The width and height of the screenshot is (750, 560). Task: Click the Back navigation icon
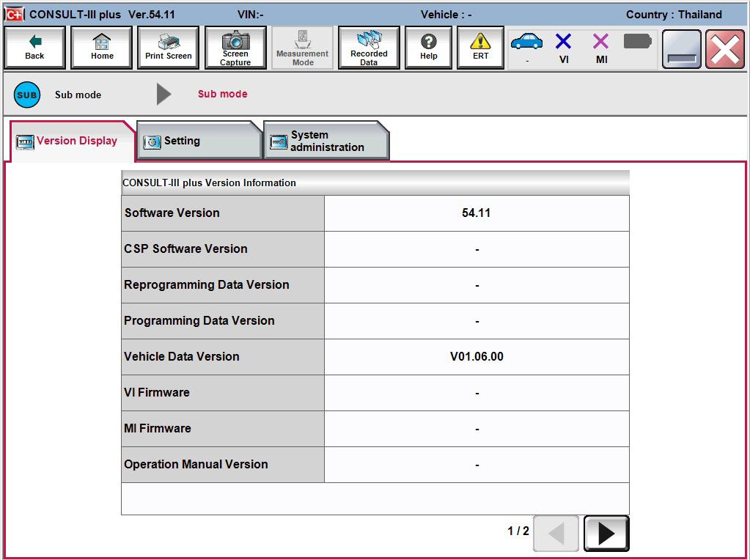(34, 47)
